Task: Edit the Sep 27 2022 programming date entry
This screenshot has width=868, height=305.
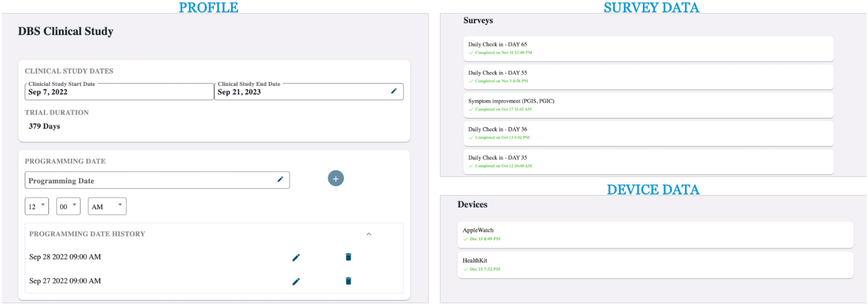Action: [x=296, y=282]
